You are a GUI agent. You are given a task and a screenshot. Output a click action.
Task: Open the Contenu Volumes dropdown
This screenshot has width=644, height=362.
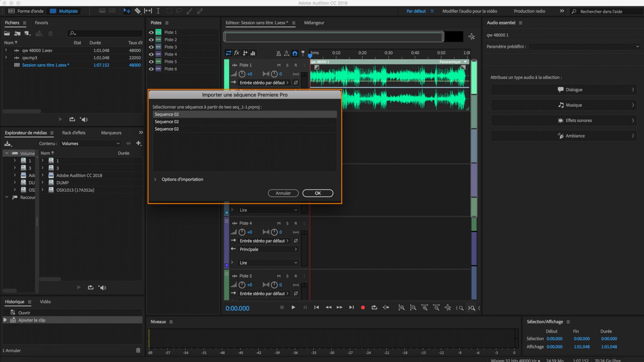pos(90,143)
